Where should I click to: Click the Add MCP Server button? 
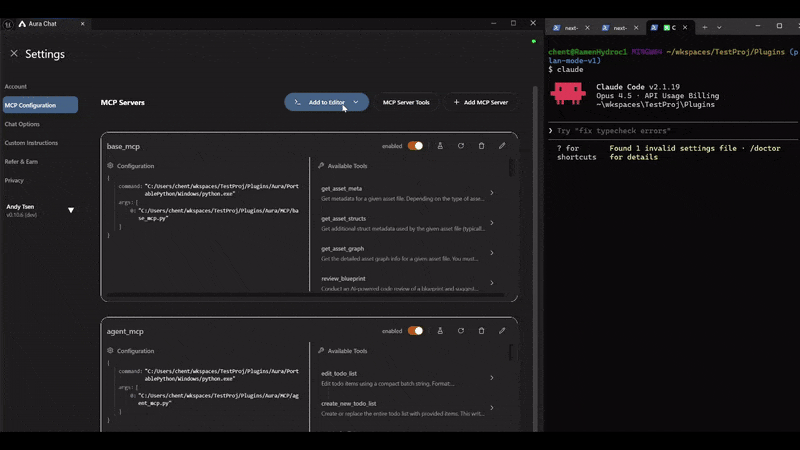pyautogui.click(x=481, y=102)
